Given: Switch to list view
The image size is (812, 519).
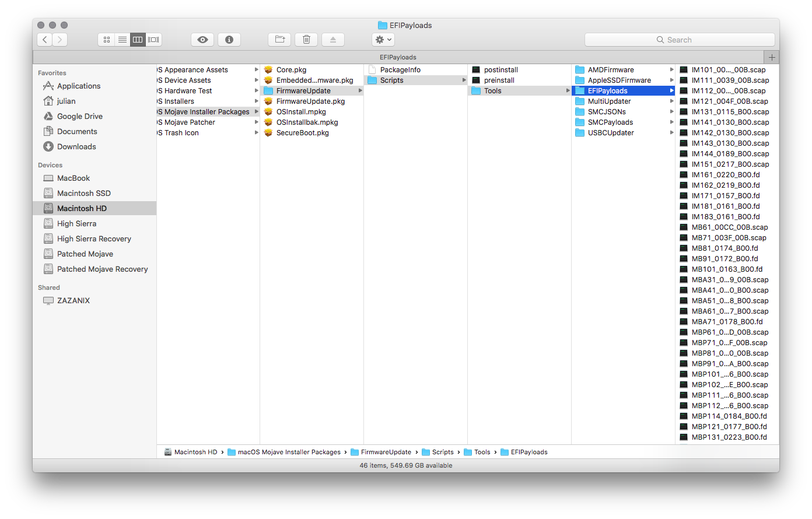Looking at the screenshot, I should point(123,40).
